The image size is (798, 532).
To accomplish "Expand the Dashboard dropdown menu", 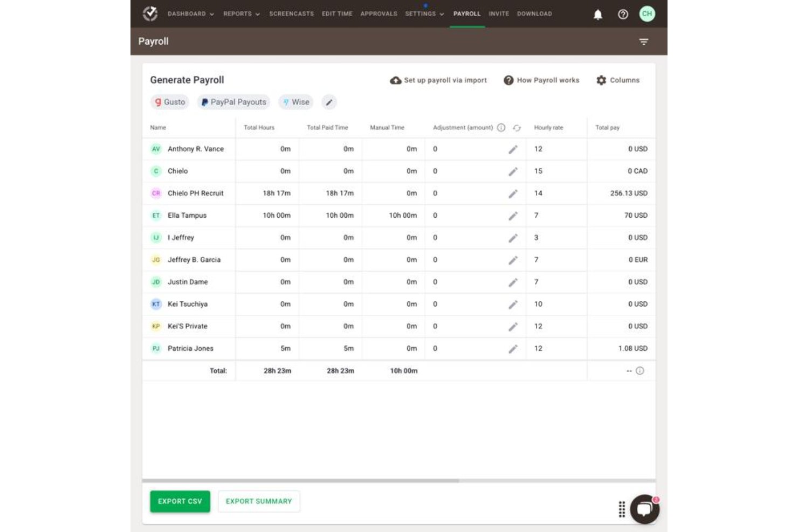I will pyautogui.click(x=191, y=14).
